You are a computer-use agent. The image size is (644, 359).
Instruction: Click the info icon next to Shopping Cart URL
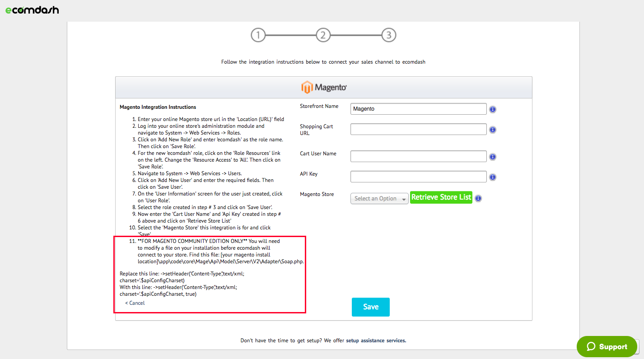(x=493, y=130)
